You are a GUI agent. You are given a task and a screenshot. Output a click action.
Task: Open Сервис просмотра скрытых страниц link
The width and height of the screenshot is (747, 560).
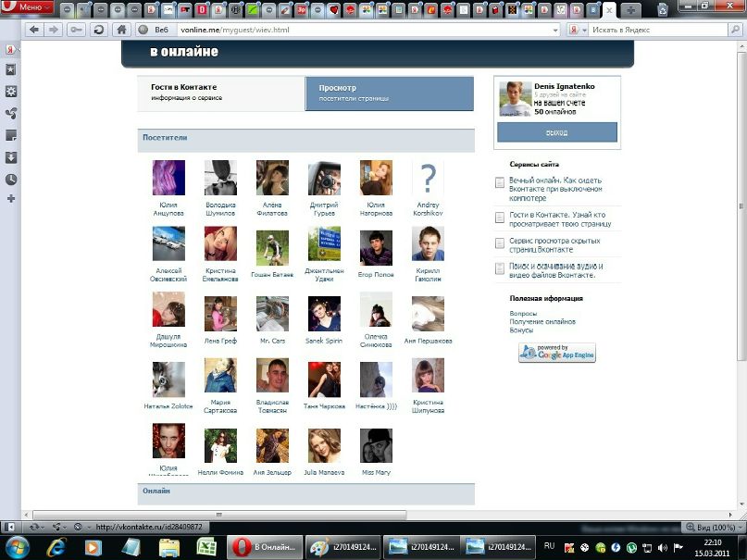tap(554, 244)
